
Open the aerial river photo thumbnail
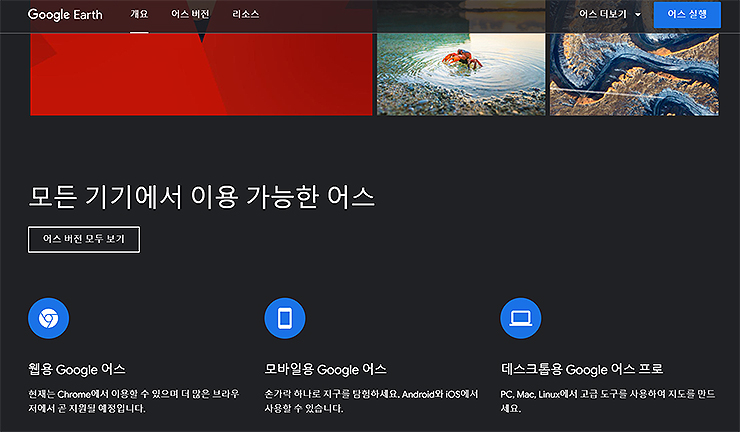click(634, 74)
